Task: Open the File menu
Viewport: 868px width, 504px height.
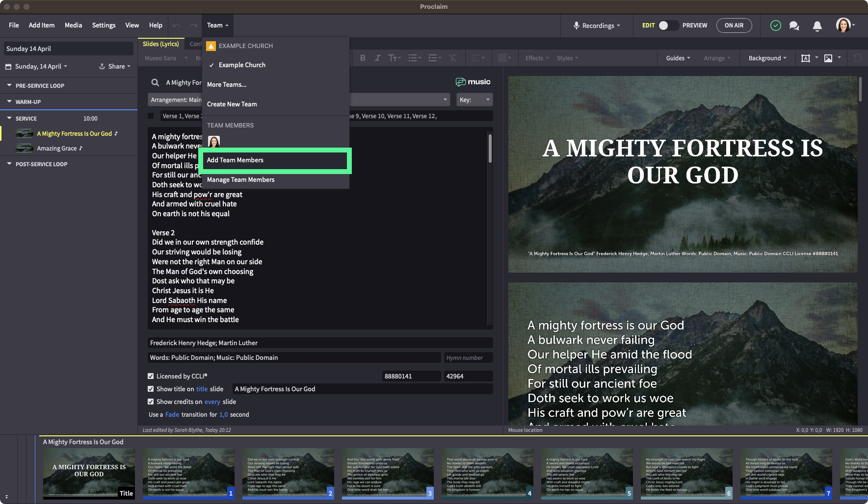Action: pyautogui.click(x=14, y=25)
